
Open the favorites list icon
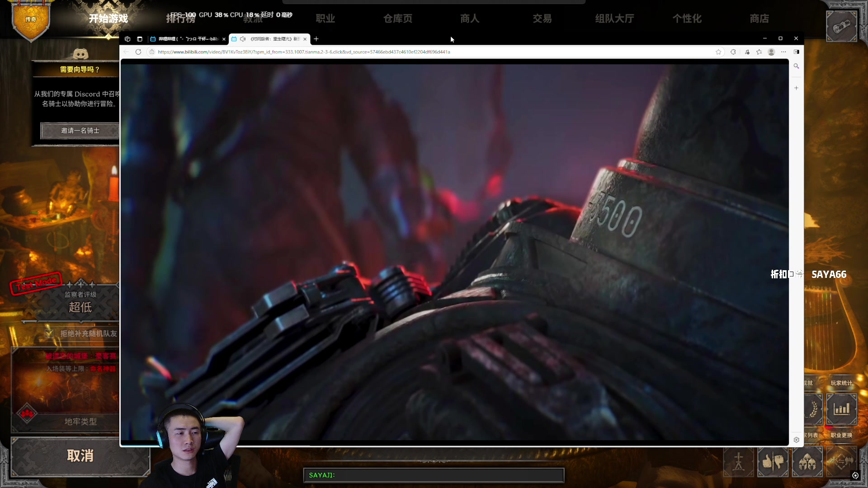[759, 52]
